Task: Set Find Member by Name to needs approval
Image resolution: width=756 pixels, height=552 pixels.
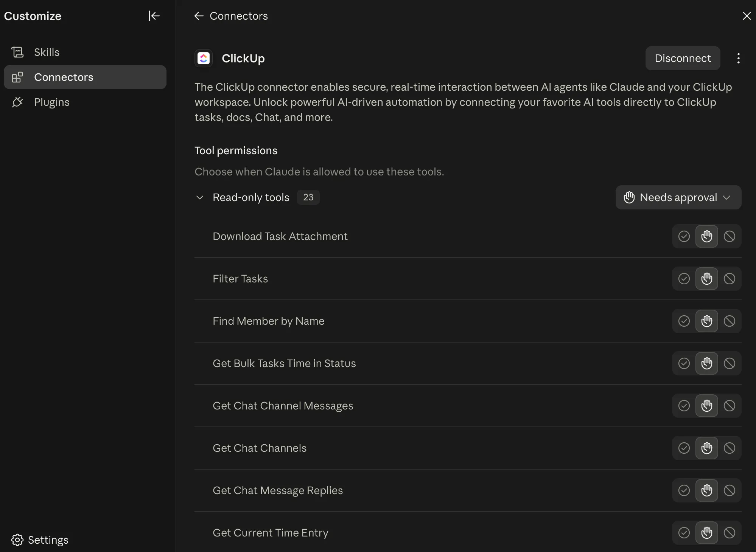Action: point(706,321)
